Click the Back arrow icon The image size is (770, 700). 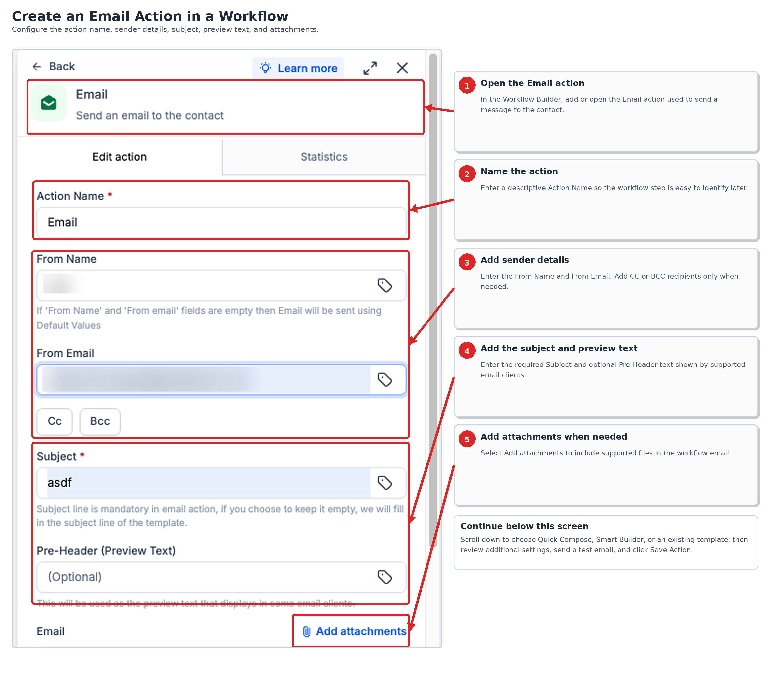(37, 67)
